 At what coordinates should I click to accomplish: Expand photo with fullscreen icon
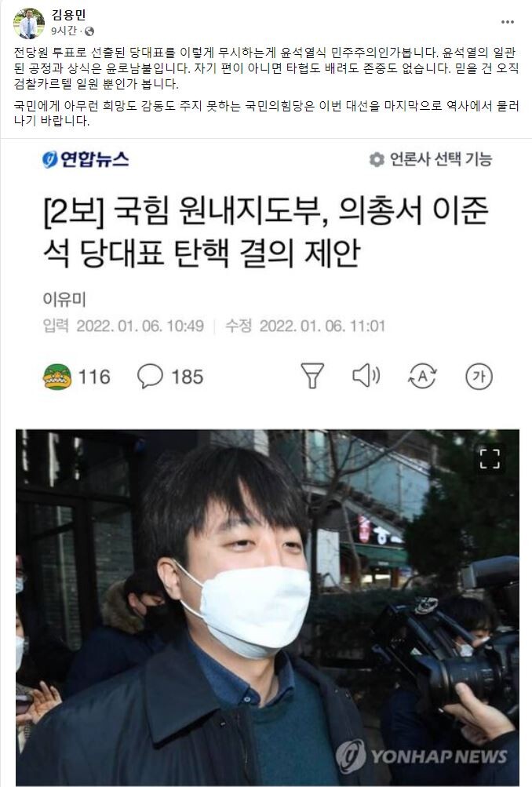pyautogui.click(x=490, y=459)
